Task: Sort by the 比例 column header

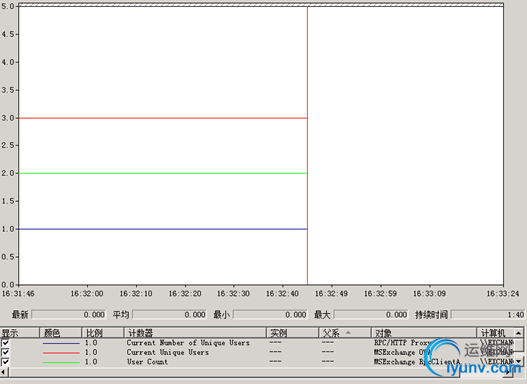Action: click(x=103, y=333)
